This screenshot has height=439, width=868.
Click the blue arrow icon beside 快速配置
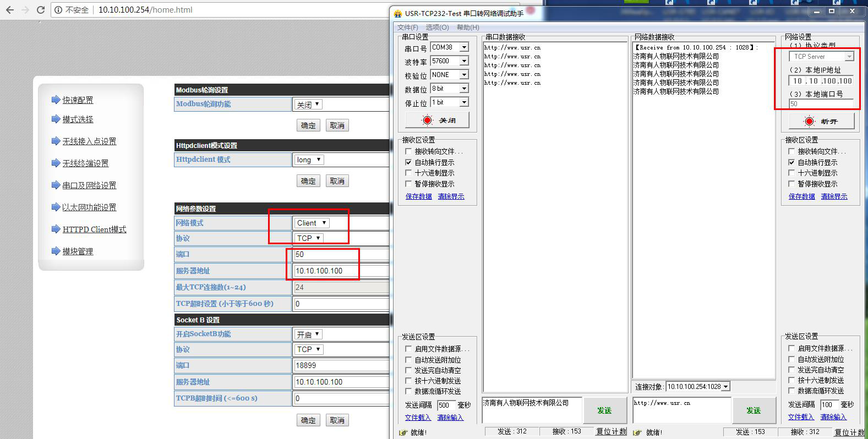(56, 100)
